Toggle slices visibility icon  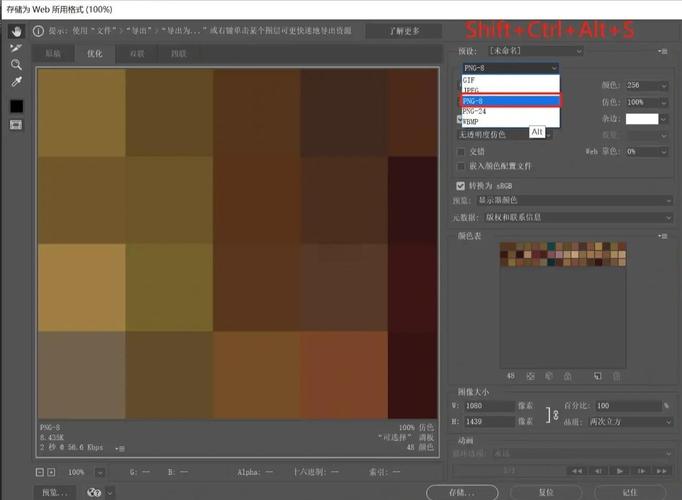coord(16,124)
